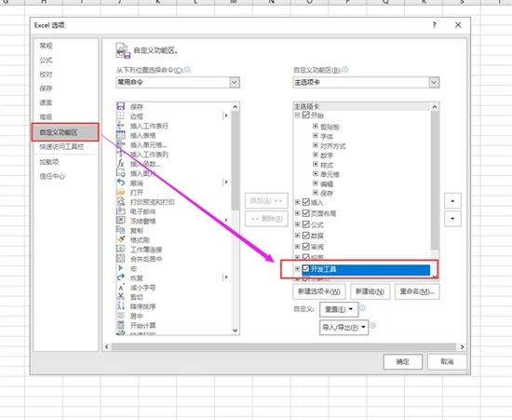Click the 新建组 button

(x=370, y=291)
